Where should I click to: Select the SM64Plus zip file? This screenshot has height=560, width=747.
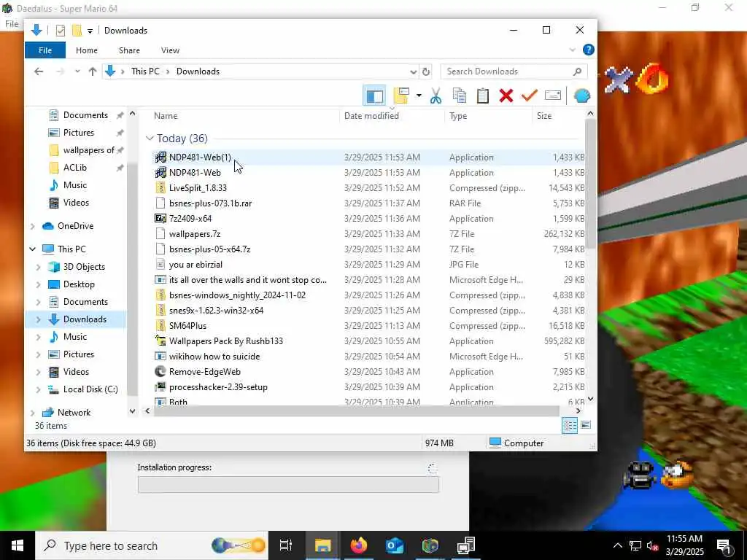pos(187,326)
